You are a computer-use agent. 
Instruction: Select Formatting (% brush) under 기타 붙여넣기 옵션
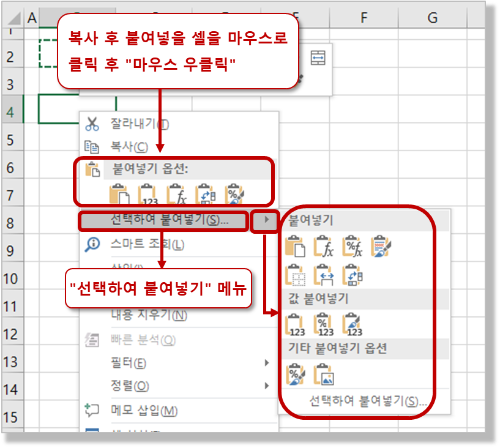295,375
